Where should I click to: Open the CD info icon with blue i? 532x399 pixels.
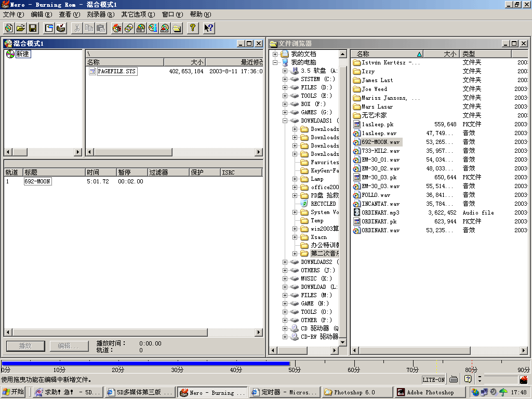pyautogui.click(x=153, y=28)
